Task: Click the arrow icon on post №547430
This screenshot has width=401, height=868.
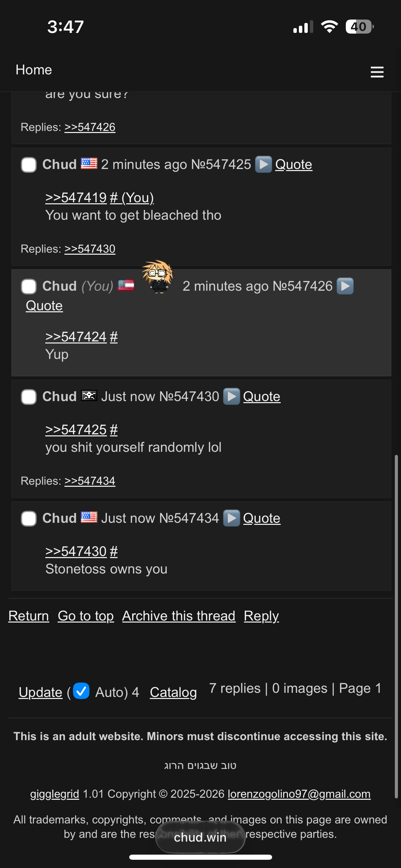Action: 232,397
